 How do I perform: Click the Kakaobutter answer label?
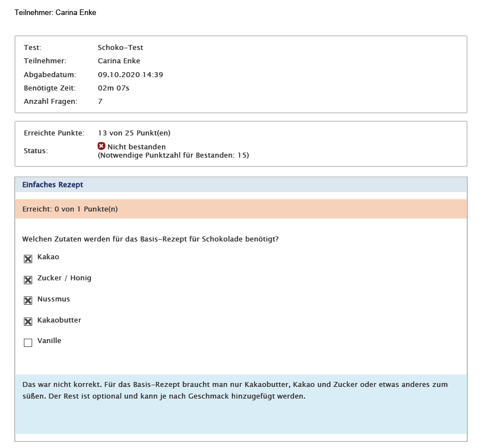point(59,320)
